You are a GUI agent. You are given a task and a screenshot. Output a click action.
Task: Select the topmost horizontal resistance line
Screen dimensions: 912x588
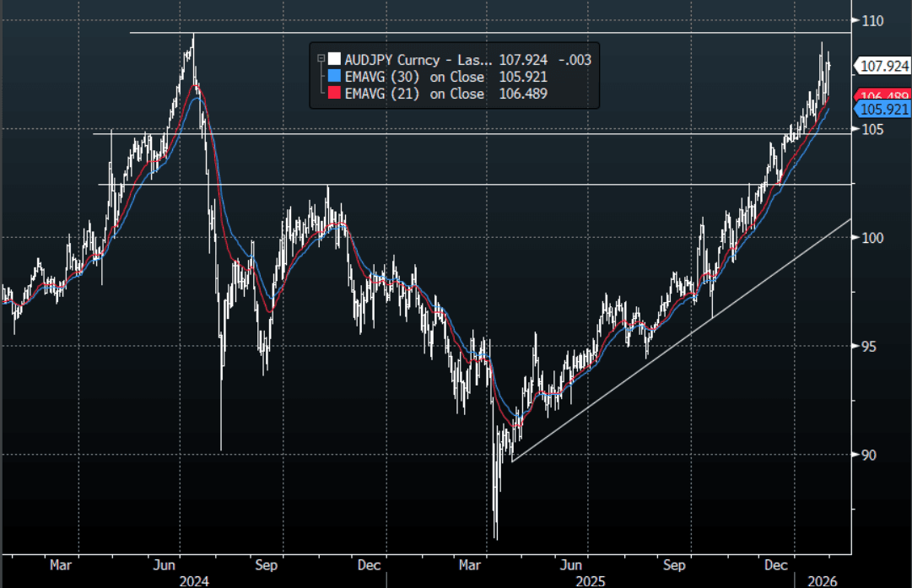pyautogui.click(x=506, y=33)
